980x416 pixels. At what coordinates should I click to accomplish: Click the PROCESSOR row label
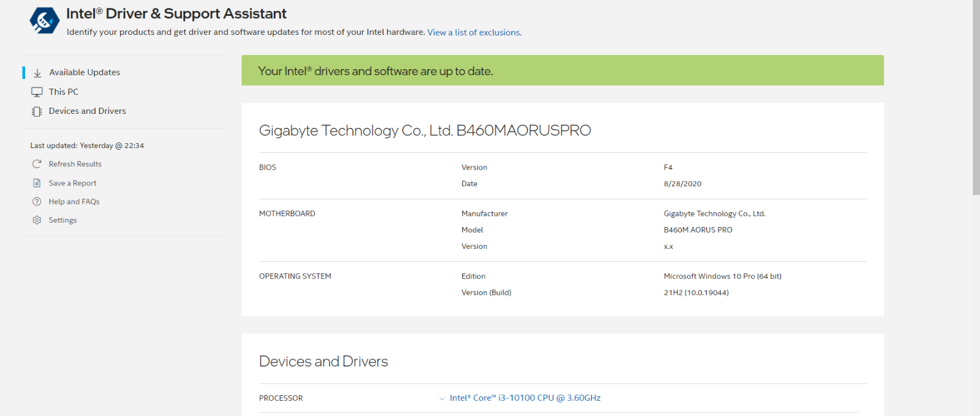point(281,398)
